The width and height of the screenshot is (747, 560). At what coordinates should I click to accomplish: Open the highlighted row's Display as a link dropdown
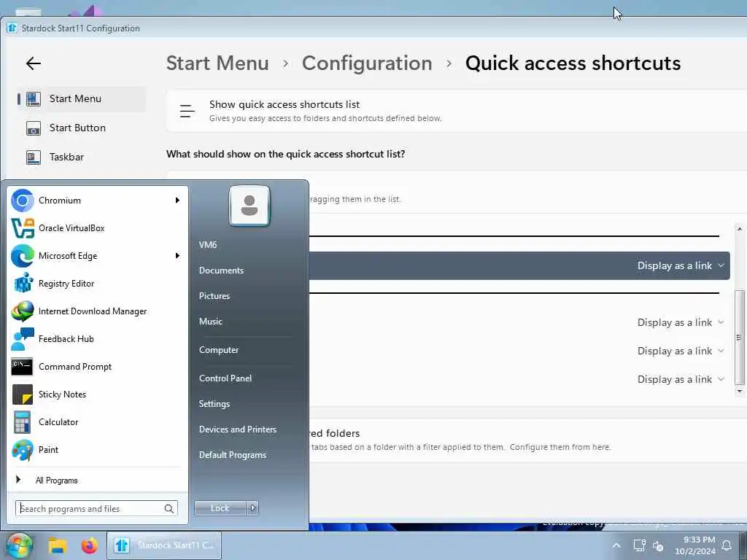pyautogui.click(x=681, y=265)
